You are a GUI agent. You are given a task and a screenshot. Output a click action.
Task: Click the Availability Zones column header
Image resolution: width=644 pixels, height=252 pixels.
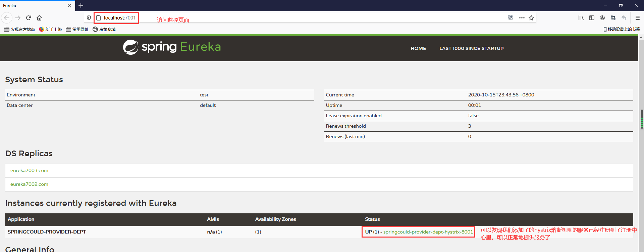(x=275, y=219)
